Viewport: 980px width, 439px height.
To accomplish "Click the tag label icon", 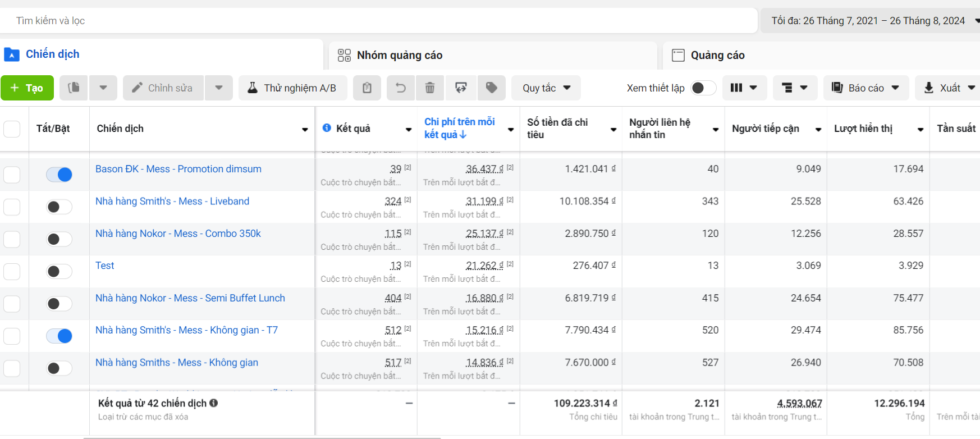I will coord(492,88).
